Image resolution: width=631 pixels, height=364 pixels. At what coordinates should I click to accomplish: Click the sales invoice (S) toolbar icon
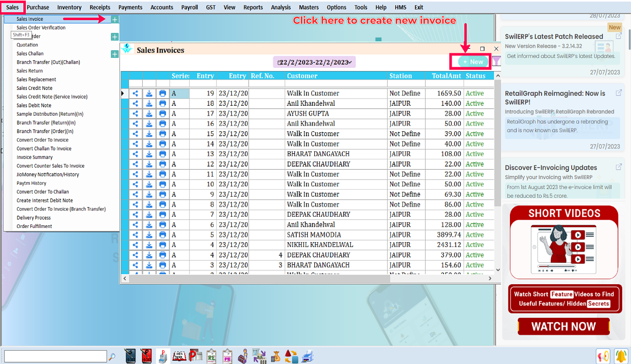(130, 356)
